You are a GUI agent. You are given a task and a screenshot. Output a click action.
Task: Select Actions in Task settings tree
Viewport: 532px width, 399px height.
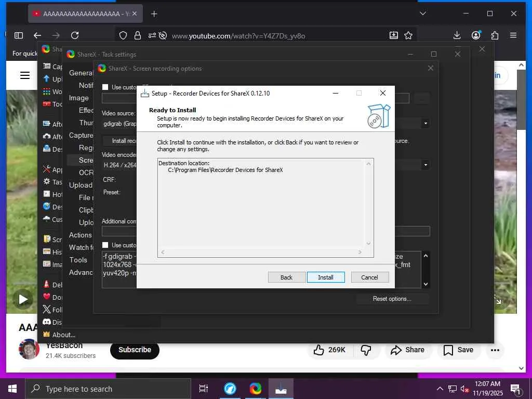[x=80, y=235]
